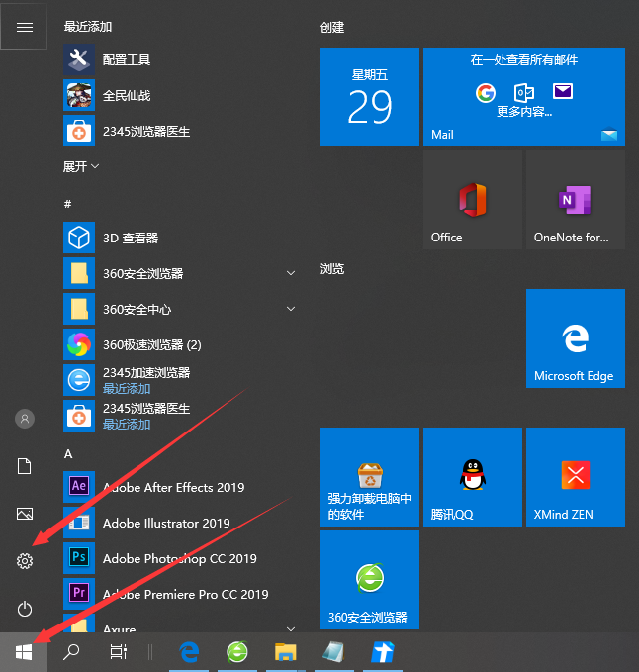Launch 360极速浏览器 (2)
The width and height of the screenshot is (639, 672).
click(180, 344)
